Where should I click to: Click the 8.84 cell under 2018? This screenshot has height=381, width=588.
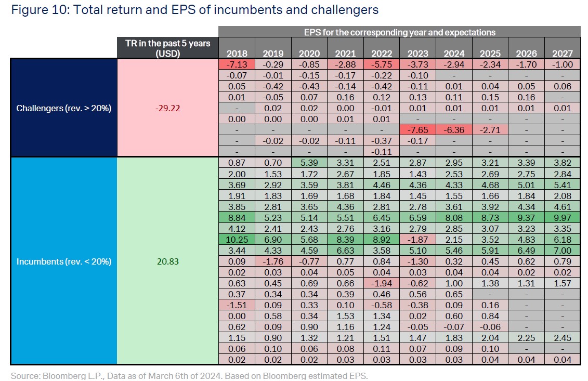click(237, 217)
